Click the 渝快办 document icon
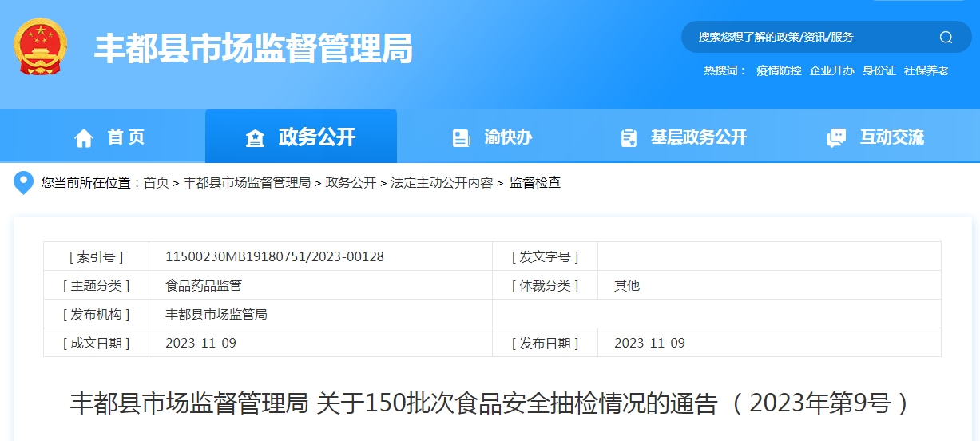Screen dimensions: 980x441 coord(461,137)
